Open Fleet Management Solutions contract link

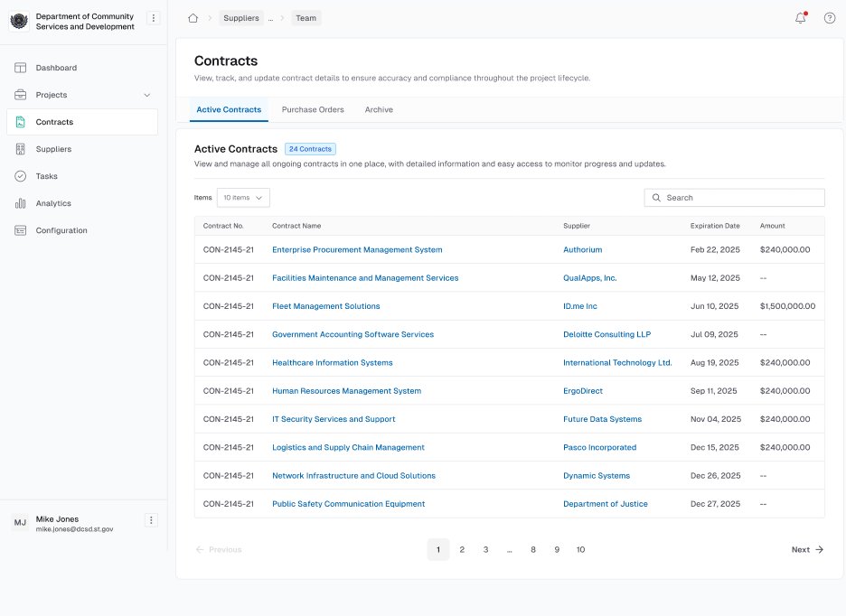coord(325,306)
